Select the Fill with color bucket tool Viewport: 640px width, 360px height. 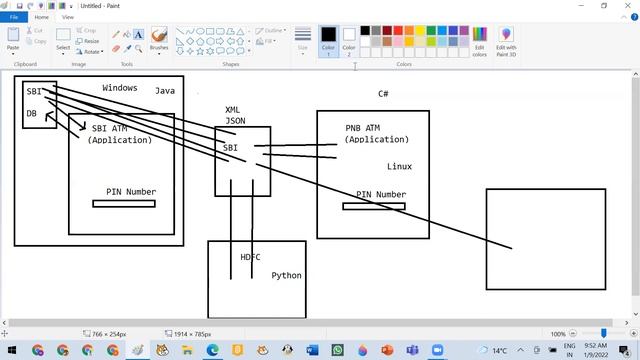127,35
